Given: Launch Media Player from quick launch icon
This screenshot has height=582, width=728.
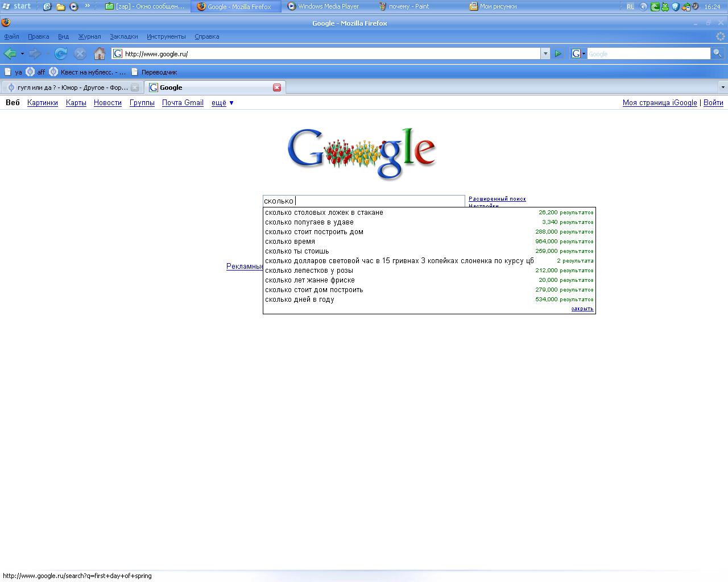Looking at the screenshot, I should click(x=73, y=7).
